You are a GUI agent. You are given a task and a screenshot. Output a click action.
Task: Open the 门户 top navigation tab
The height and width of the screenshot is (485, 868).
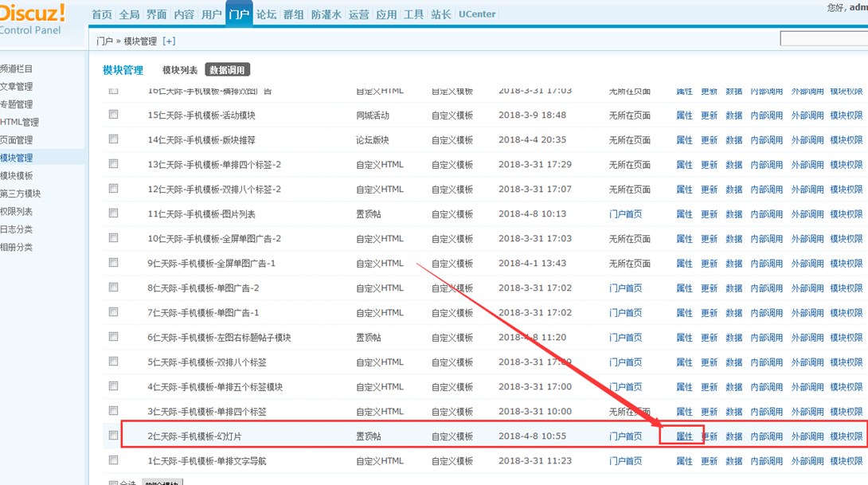(x=239, y=14)
